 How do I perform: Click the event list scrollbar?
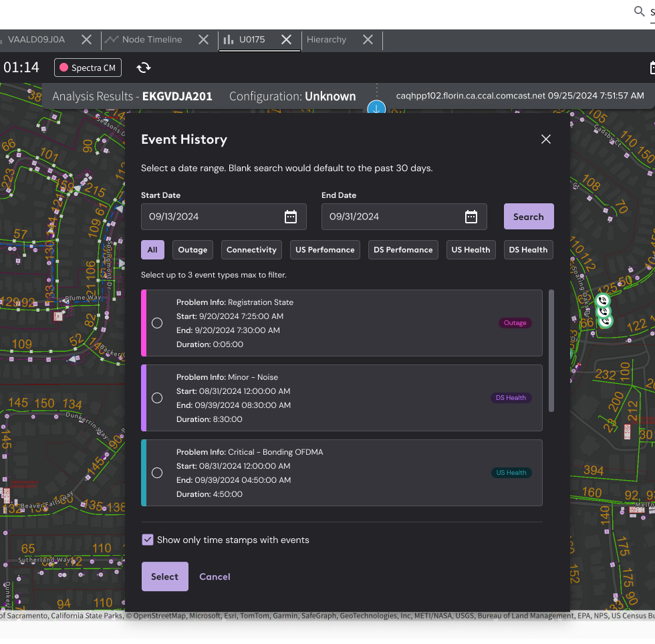click(x=551, y=350)
